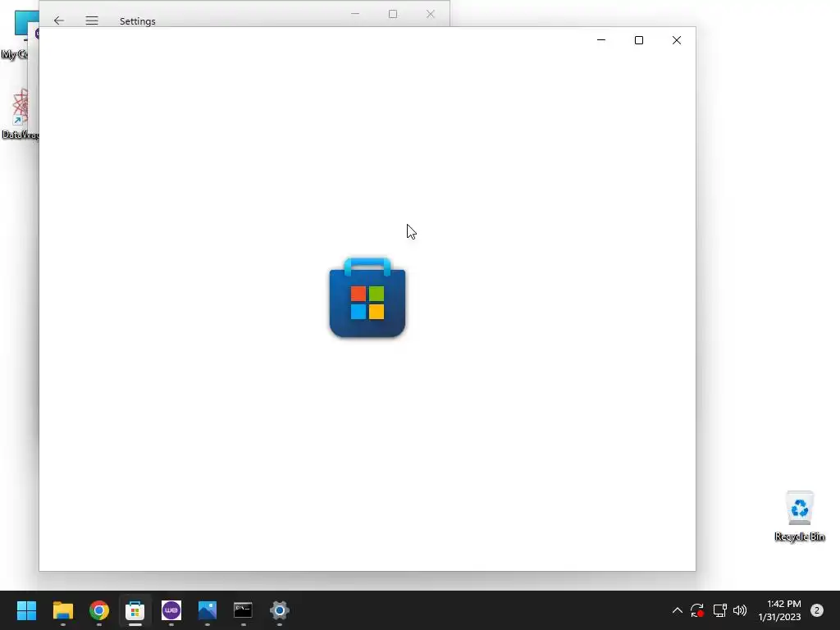Launch Google Chrome from taskbar
The height and width of the screenshot is (630, 840).
tap(99, 610)
